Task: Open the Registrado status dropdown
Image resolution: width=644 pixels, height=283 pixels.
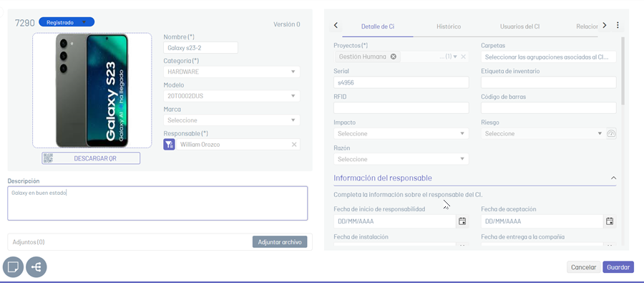Action: (67, 22)
